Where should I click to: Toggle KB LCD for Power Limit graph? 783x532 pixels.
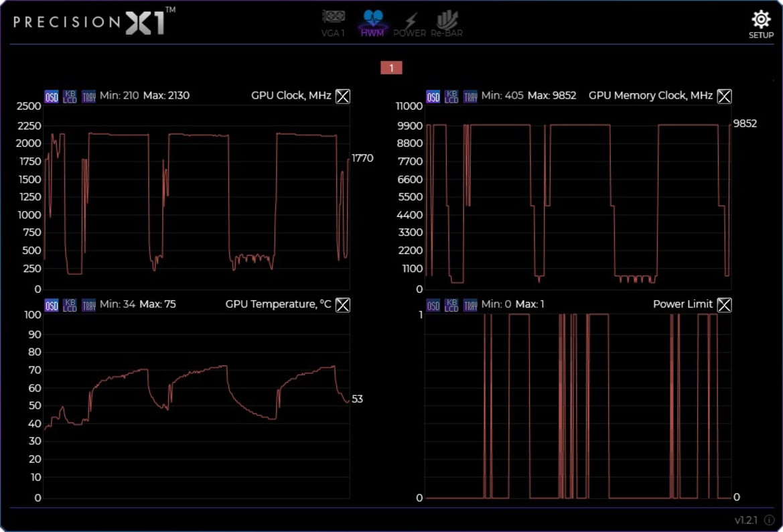click(x=451, y=306)
